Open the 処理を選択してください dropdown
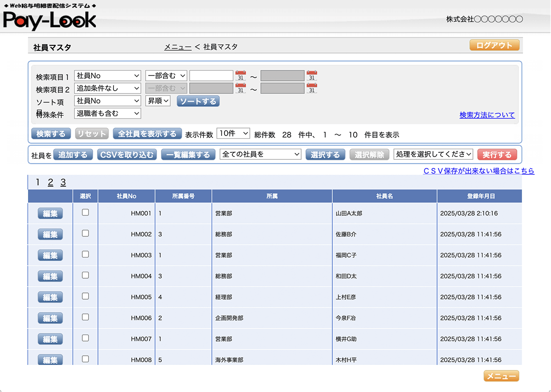551x392 pixels. coord(433,154)
